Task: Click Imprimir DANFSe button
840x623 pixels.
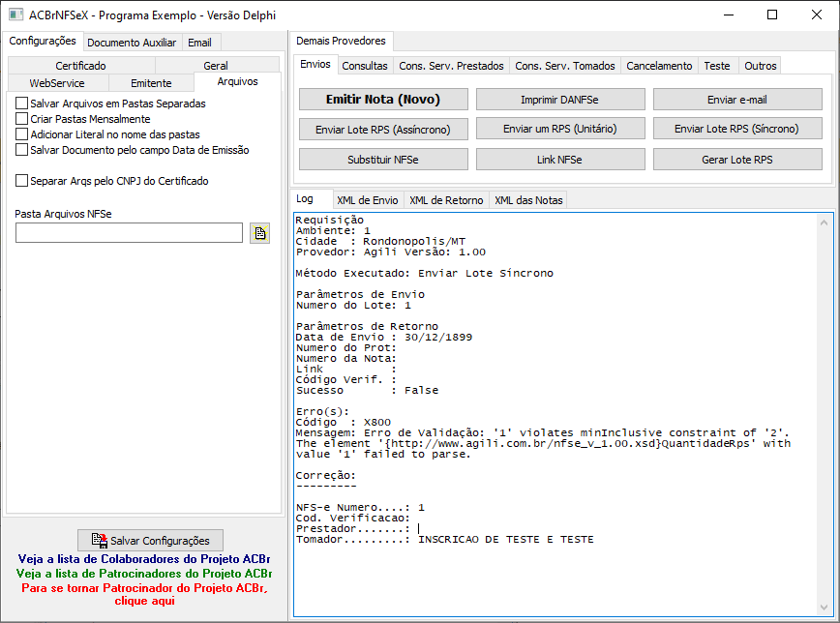Action: [x=559, y=99]
